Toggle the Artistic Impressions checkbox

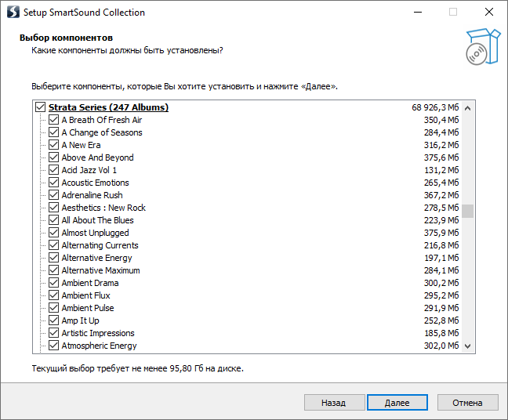point(53,333)
